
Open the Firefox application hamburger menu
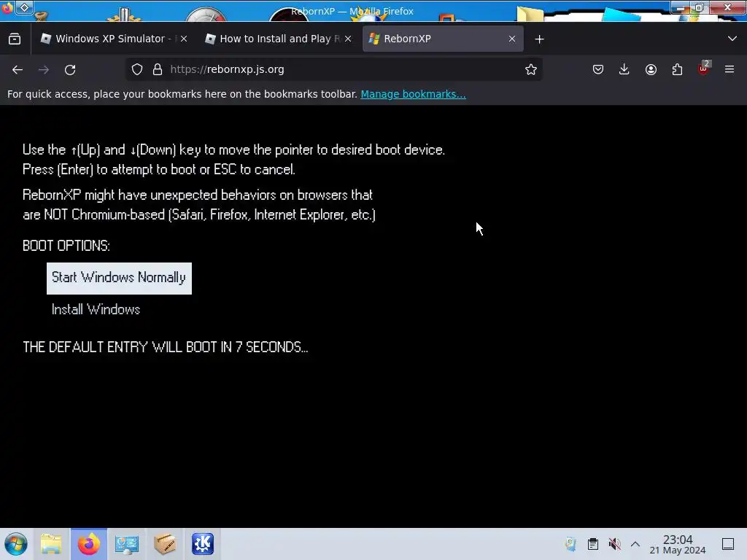click(x=729, y=69)
